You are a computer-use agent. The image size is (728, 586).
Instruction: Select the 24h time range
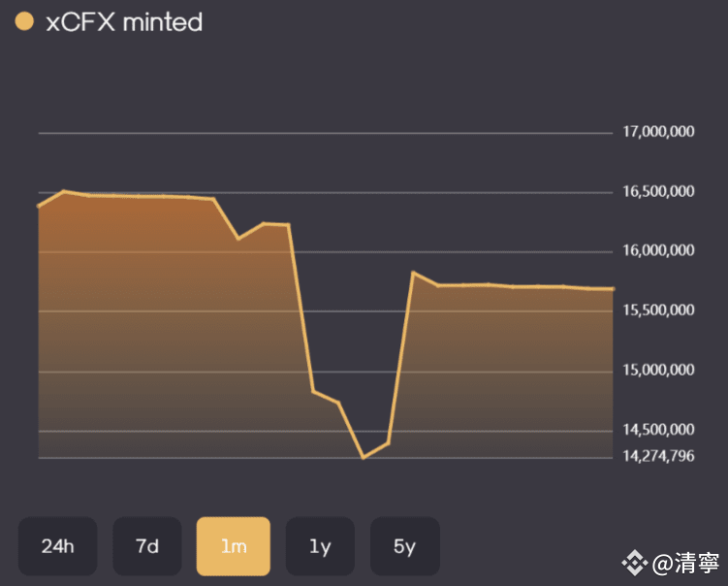click(x=58, y=546)
